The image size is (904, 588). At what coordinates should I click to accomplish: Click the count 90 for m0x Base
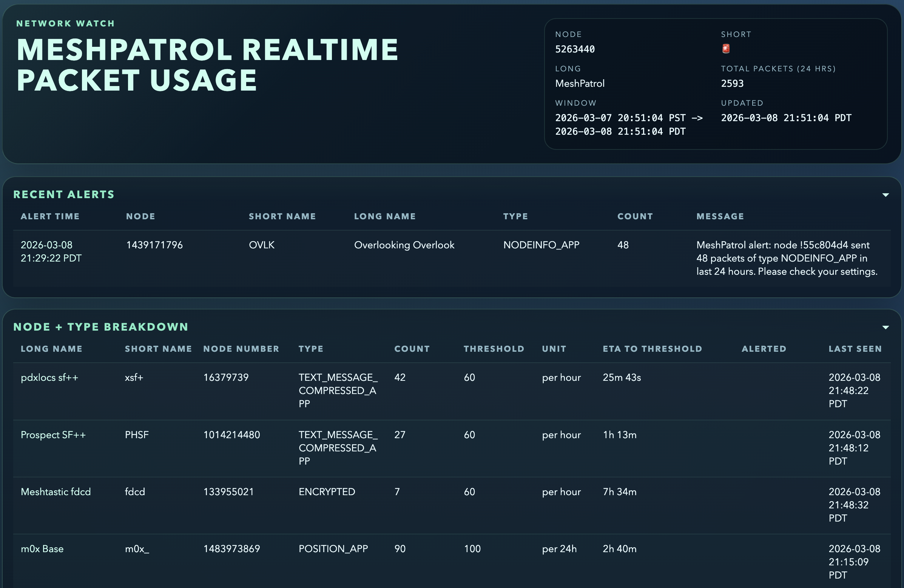pyautogui.click(x=400, y=548)
